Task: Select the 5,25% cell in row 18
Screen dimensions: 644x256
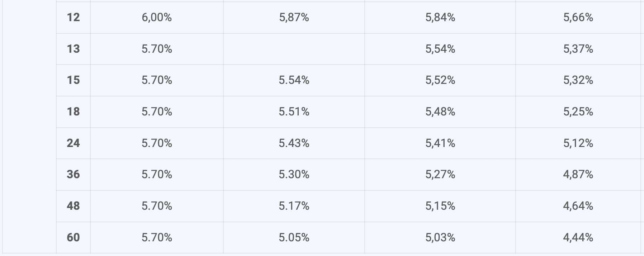Action: [578, 112]
